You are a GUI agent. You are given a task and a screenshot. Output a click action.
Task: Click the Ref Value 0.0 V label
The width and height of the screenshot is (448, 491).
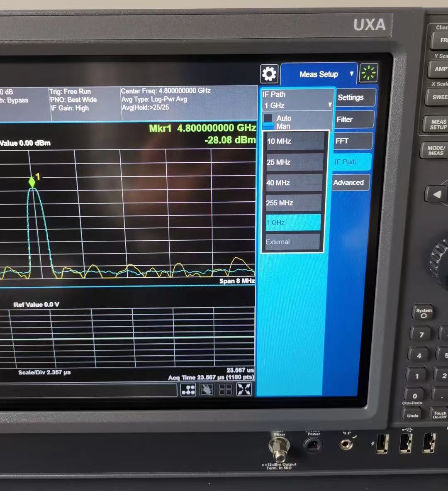pos(37,304)
